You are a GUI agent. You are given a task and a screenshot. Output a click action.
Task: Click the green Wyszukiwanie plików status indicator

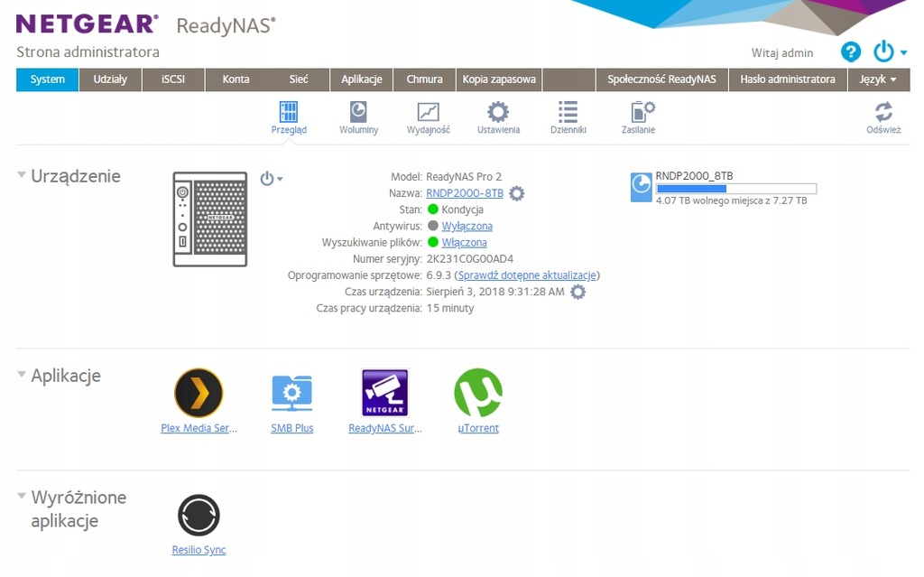click(433, 243)
